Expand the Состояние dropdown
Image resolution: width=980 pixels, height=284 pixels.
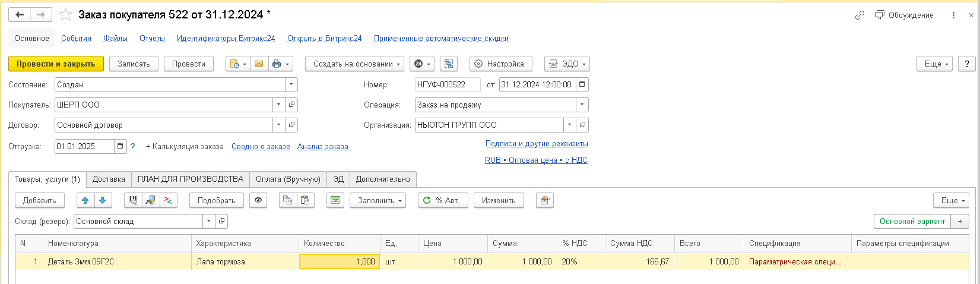click(291, 84)
